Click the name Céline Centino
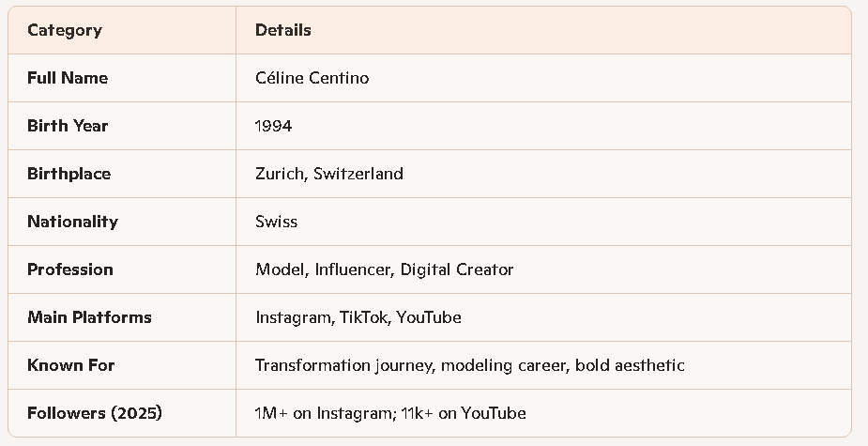 pos(312,78)
